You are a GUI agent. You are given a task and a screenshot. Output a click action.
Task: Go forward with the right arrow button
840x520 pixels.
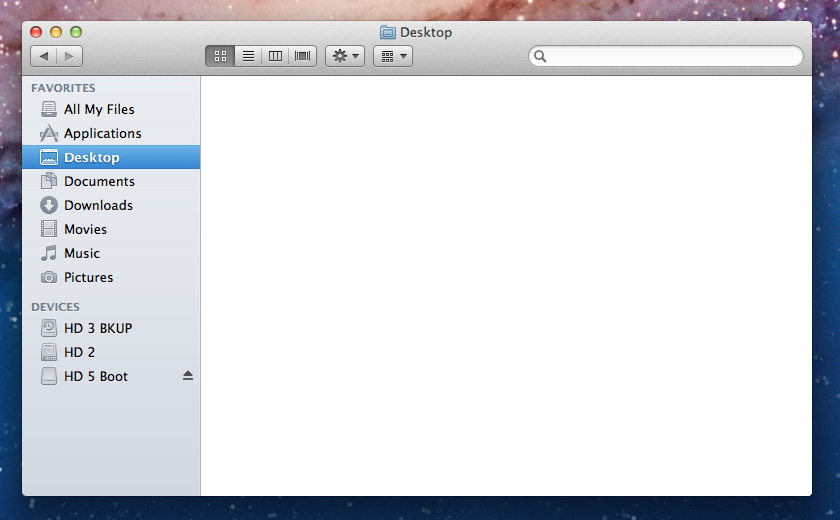coord(69,56)
